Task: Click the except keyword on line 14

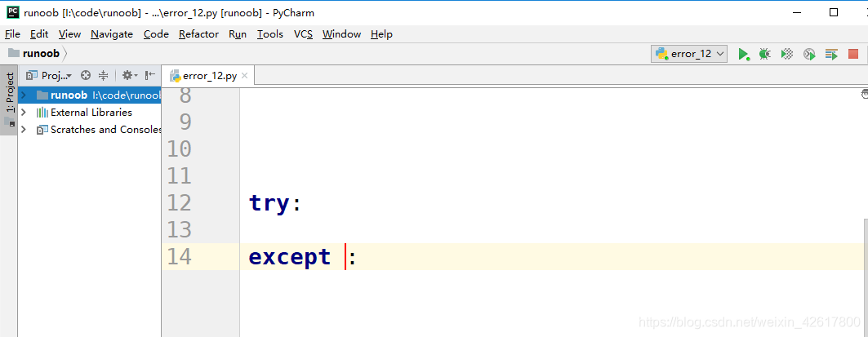Action: (x=290, y=257)
